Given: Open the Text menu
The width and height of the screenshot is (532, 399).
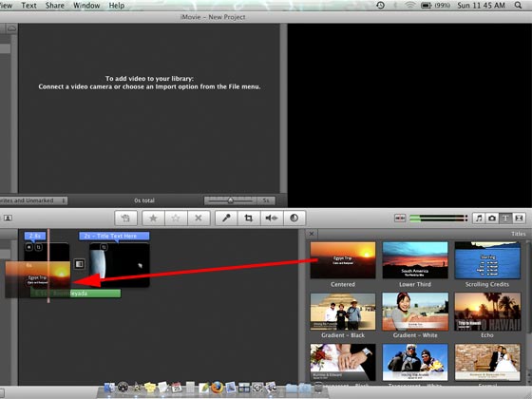Looking at the screenshot, I should [x=28, y=6].
